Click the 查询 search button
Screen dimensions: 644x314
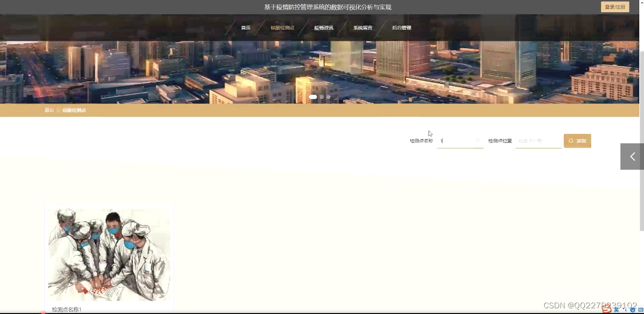click(577, 140)
